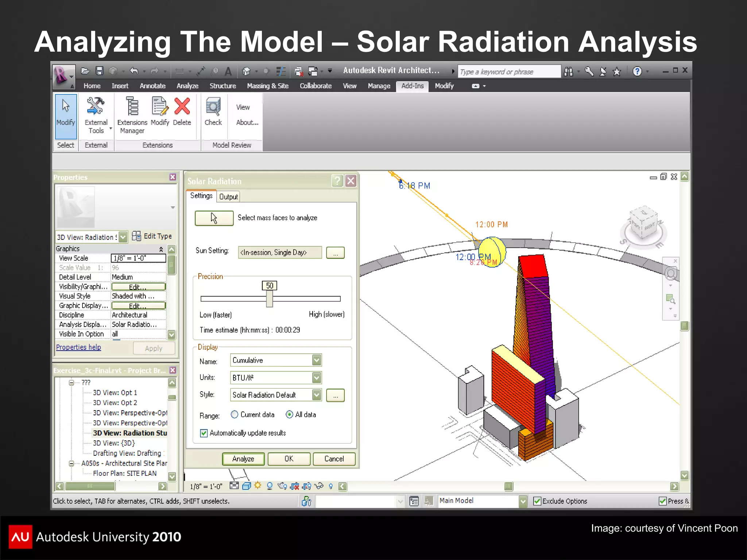This screenshot has height=560, width=747.
Task: Toggle Exclude Options checkbox
Action: click(537, 501)
